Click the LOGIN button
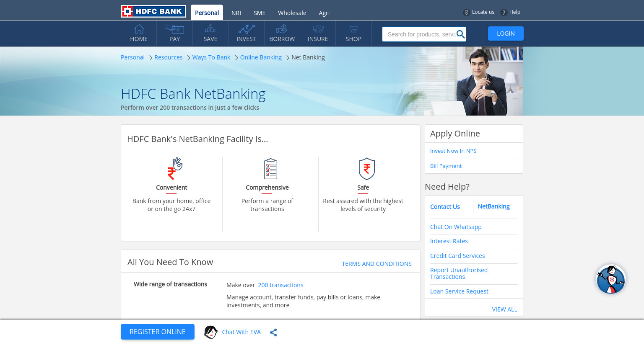This screenshot has height=345, width=644. (506, 33)
